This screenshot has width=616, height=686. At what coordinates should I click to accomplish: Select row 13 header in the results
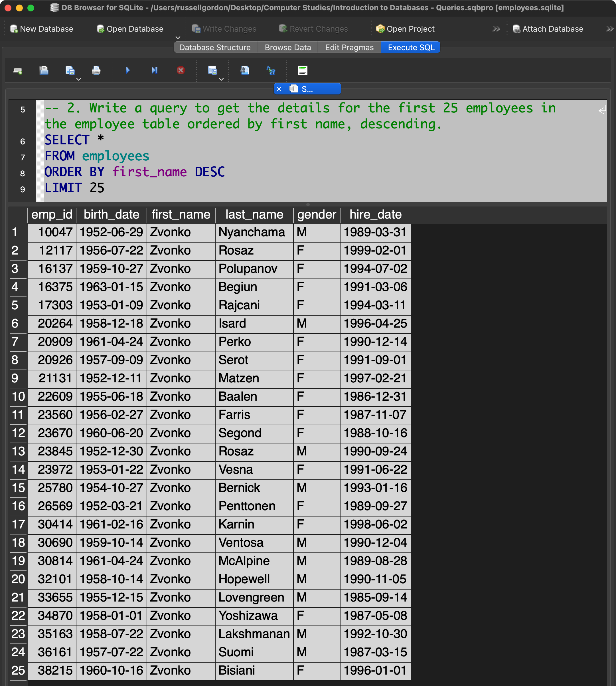pos(18,451)
